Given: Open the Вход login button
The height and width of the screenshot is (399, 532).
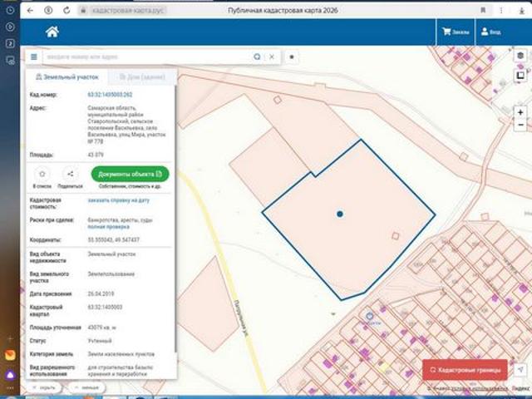Looking at the screenshot, I should (x=490, y=32).
